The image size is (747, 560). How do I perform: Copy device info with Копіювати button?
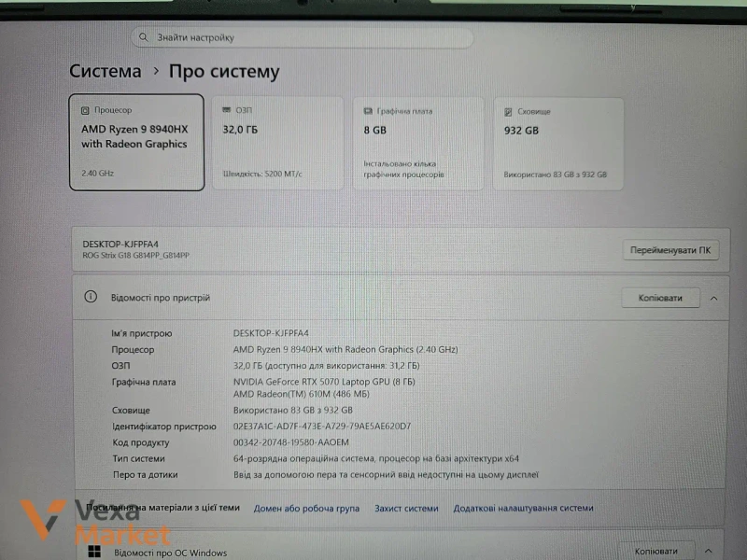[x=660, y=298]
